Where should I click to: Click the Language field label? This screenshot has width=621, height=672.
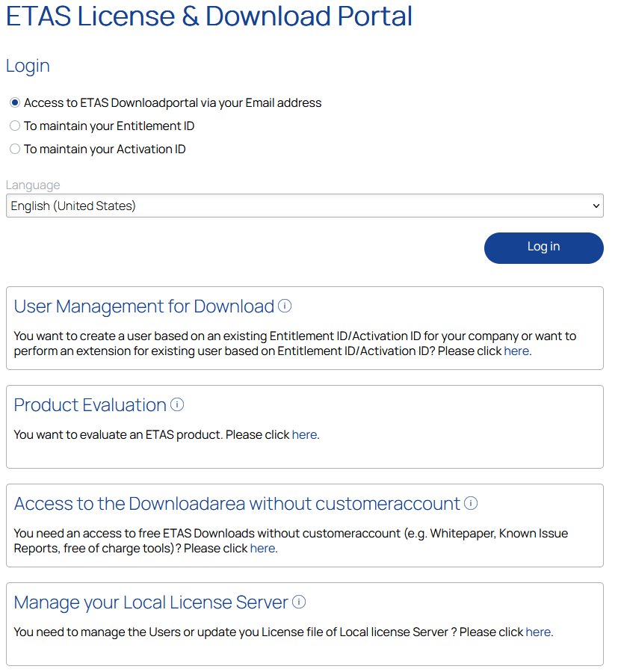coord(33,185)
